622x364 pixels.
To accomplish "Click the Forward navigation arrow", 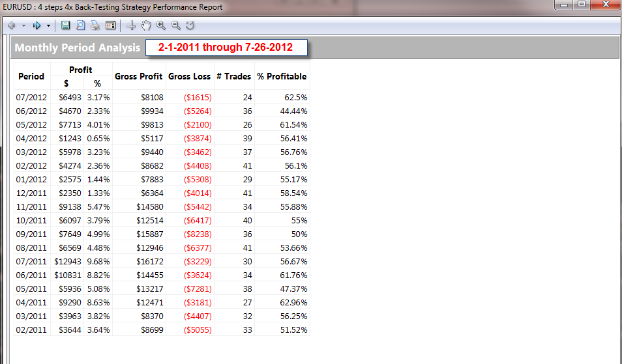I will pos(37,25).
